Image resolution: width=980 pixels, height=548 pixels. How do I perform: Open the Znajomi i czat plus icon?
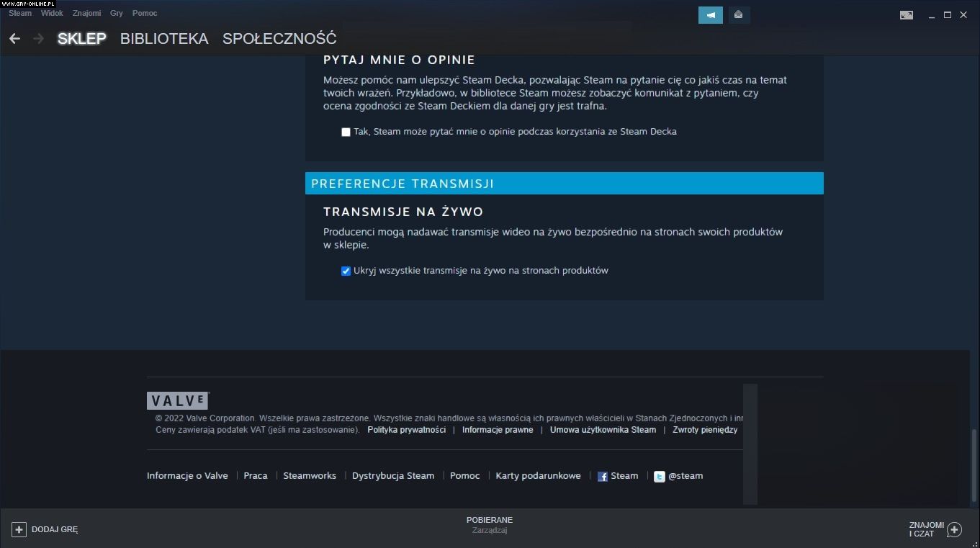point(954,529)
